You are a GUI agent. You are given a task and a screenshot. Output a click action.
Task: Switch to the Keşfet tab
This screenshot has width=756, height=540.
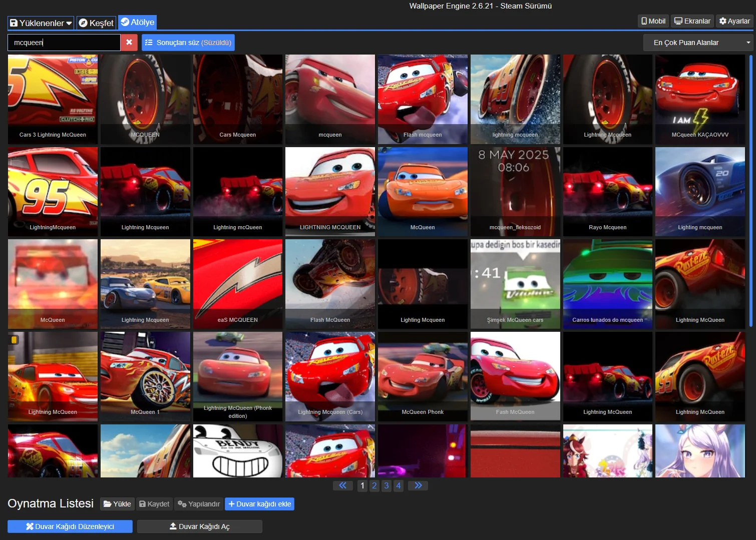(x=96, y=23)
